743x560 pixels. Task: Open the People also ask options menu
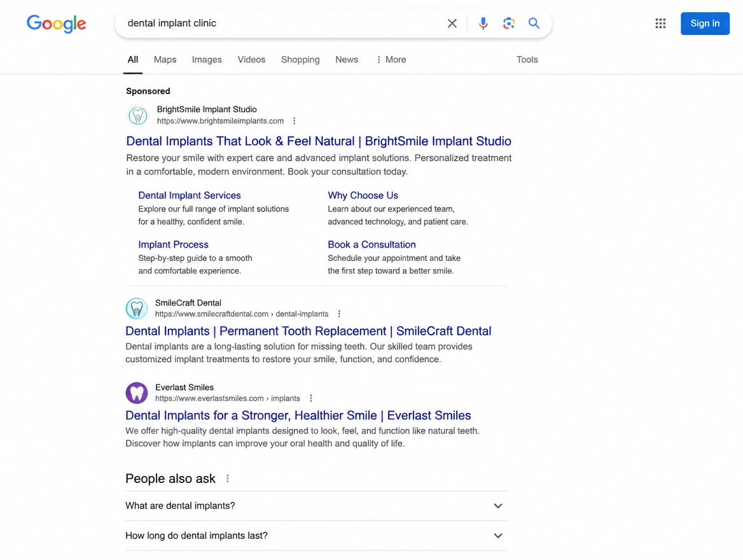[x=228, y=479]
